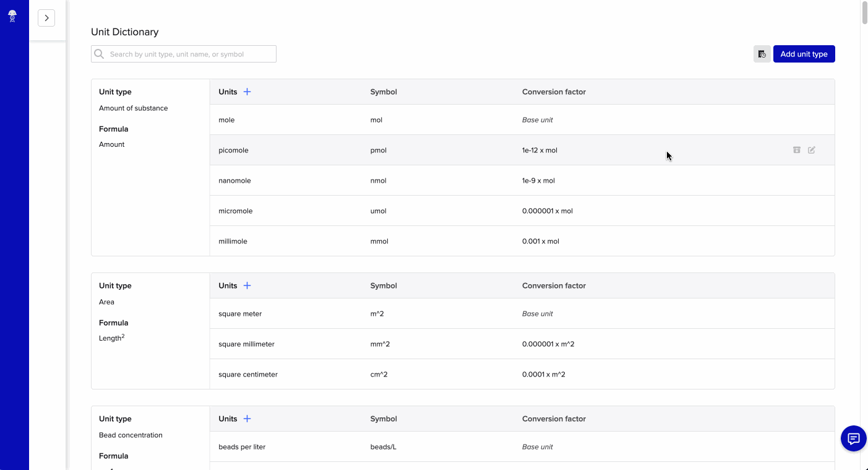Screen dimensions: 868x470
Task: Select the micromole unit row
Action: [522, 211]
